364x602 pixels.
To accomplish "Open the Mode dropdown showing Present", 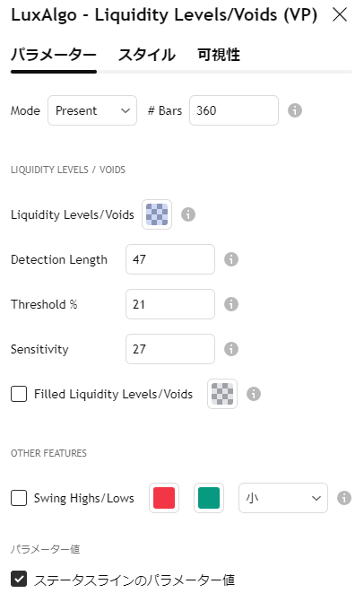I will click(92, 110).
